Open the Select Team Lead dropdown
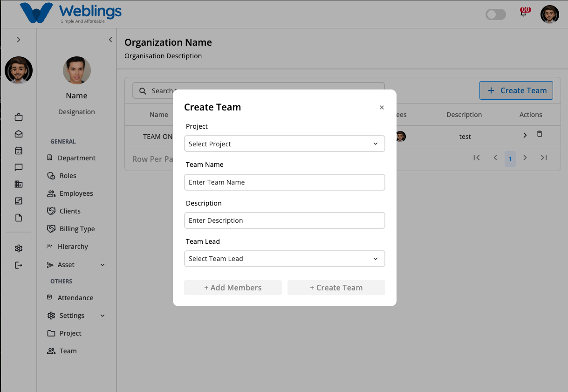This screenshot has width=568, height=392. click(285, 259)
